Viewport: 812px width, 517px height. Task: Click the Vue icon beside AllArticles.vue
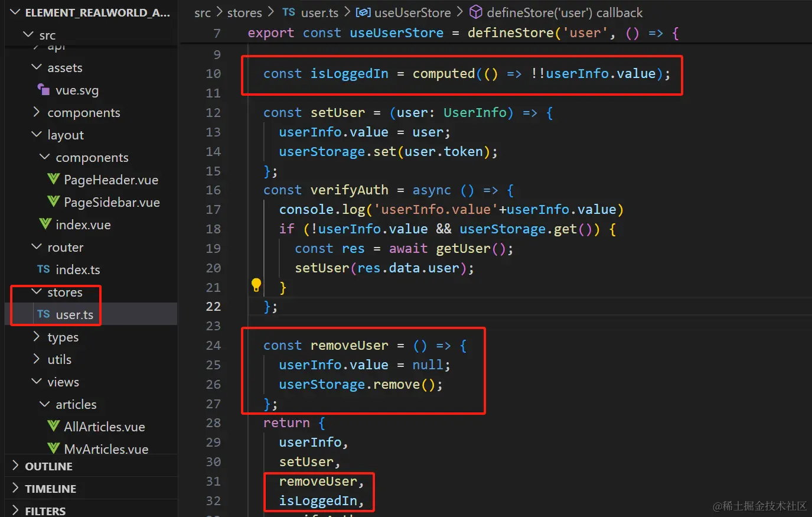(x=53, y=426)
